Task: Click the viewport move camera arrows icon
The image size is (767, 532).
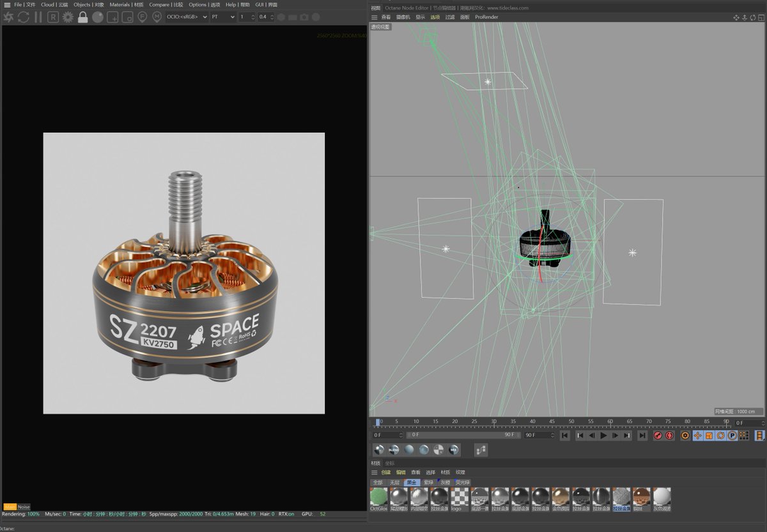Action: tap(735, 17)
